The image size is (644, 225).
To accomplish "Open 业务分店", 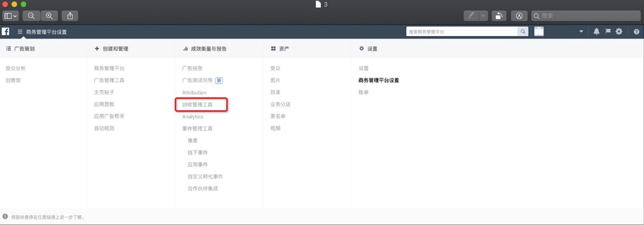I will tap(280, 104).
